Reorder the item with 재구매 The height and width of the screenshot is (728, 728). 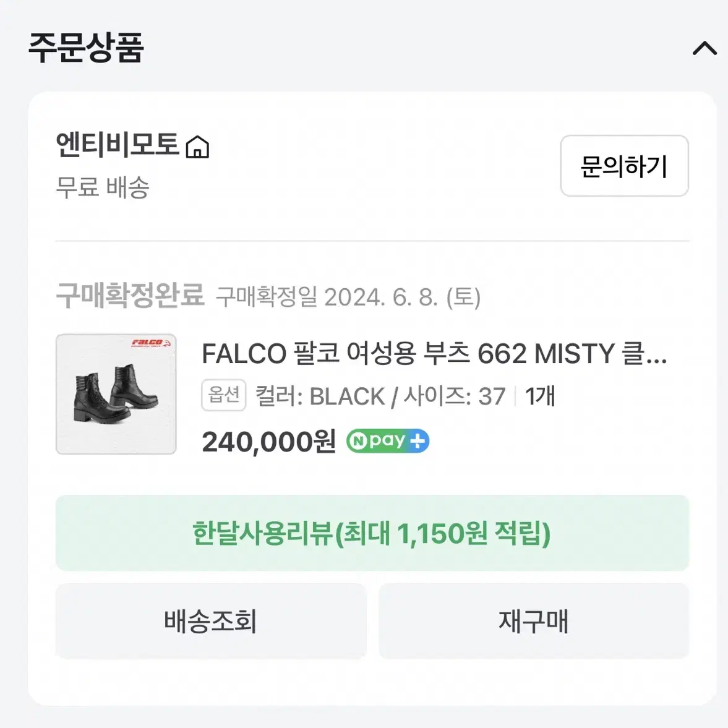click(533, 621)
